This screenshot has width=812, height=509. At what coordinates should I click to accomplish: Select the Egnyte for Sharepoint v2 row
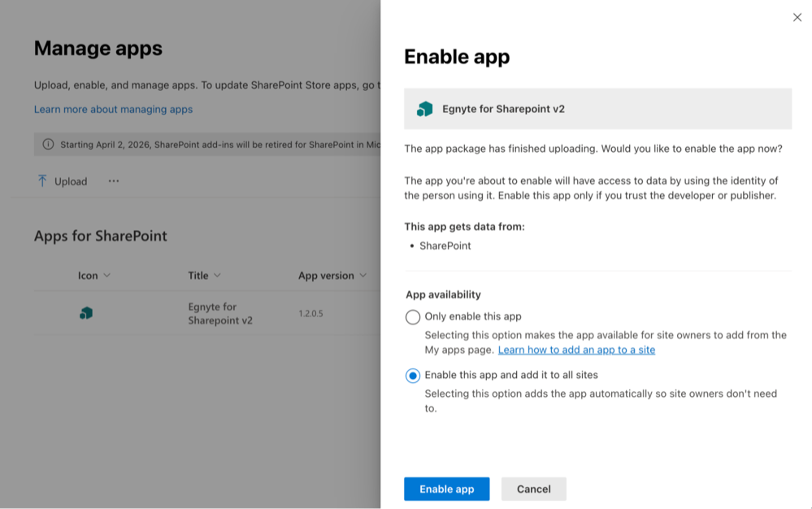coord(49,315)
